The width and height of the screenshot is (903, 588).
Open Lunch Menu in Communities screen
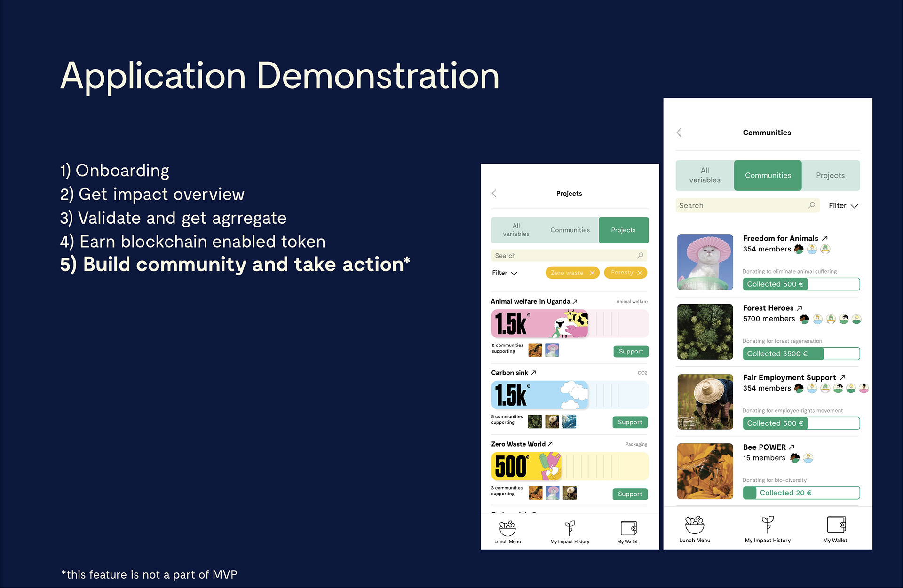695,529
